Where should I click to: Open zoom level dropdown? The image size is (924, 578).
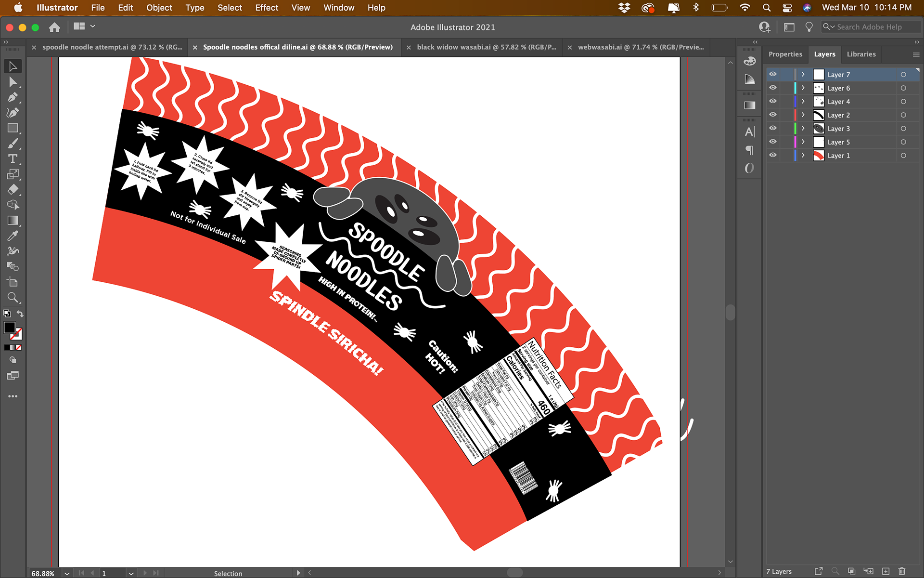point(67,573)
